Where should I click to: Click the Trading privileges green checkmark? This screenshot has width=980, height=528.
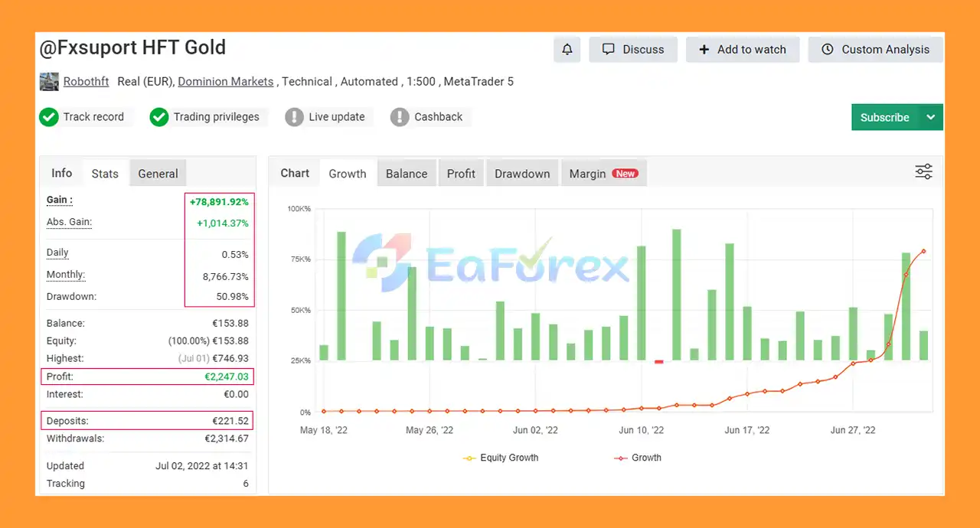tap(159, 117)
